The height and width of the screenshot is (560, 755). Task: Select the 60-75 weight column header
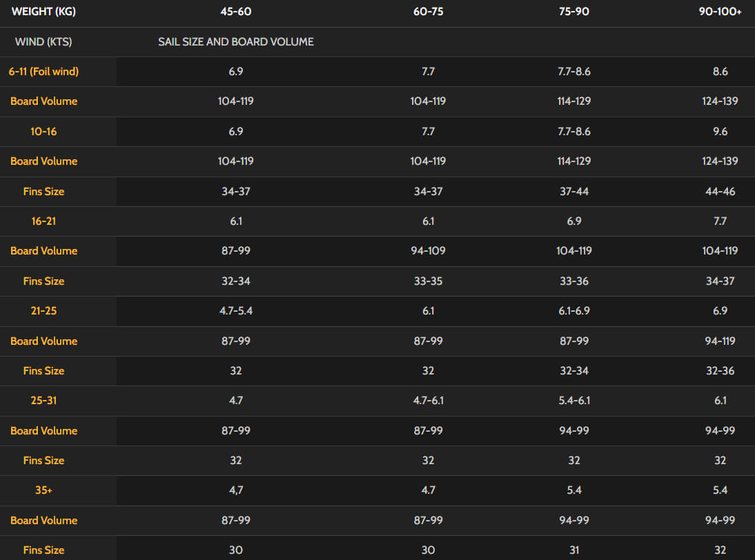(x=428, y=12)
